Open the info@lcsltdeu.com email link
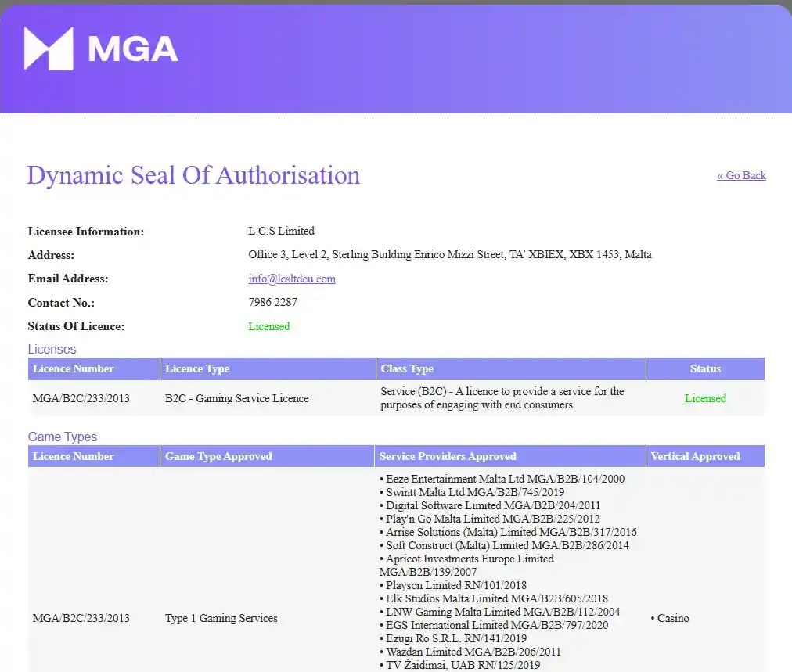Screen dimensions: 792x672 (x=292, y=279)
